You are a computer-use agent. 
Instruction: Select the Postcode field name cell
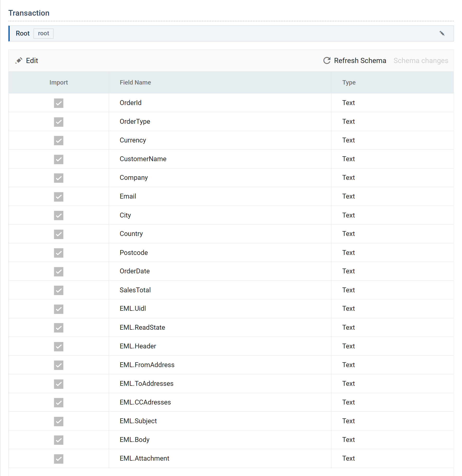(220, 253)
